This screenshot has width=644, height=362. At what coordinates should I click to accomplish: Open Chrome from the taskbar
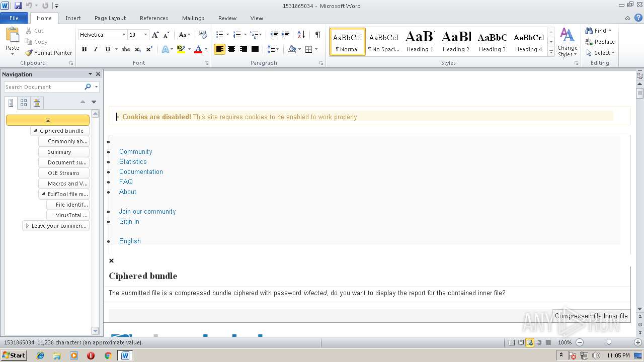[x=107, y=355]
